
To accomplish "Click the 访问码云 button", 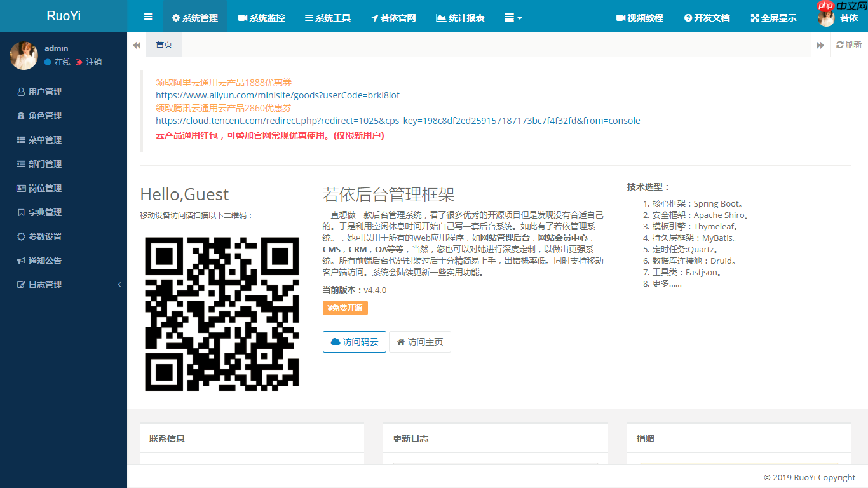I will (x=354, y=342).
